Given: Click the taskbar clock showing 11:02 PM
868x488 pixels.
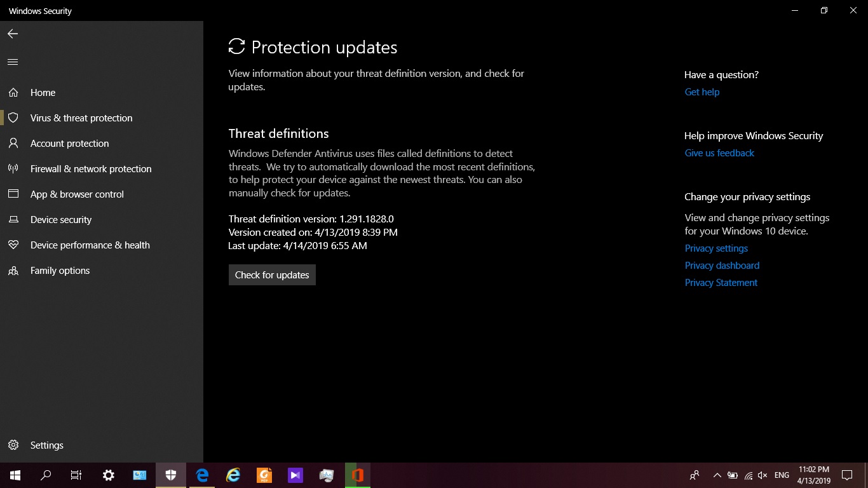Looking at the screenshot, I should coord(813,475).
